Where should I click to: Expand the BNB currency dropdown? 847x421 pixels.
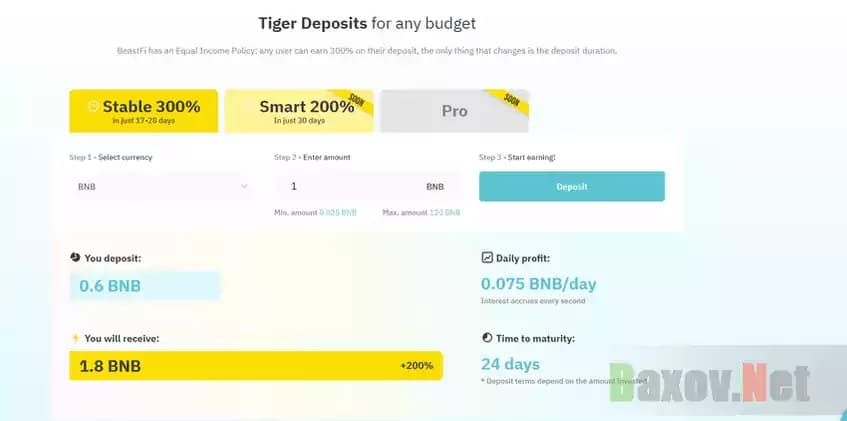coord(161,186)
